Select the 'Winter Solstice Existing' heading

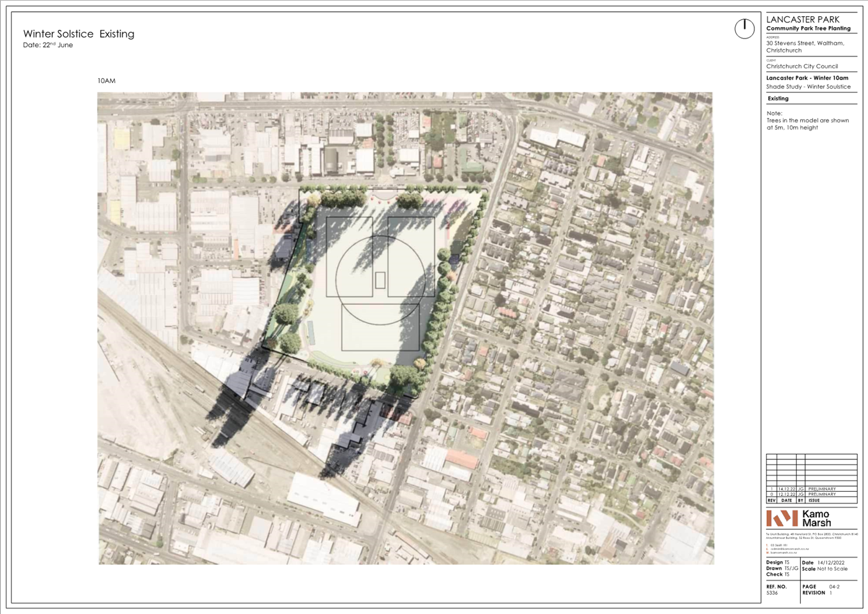pos(79,34)
